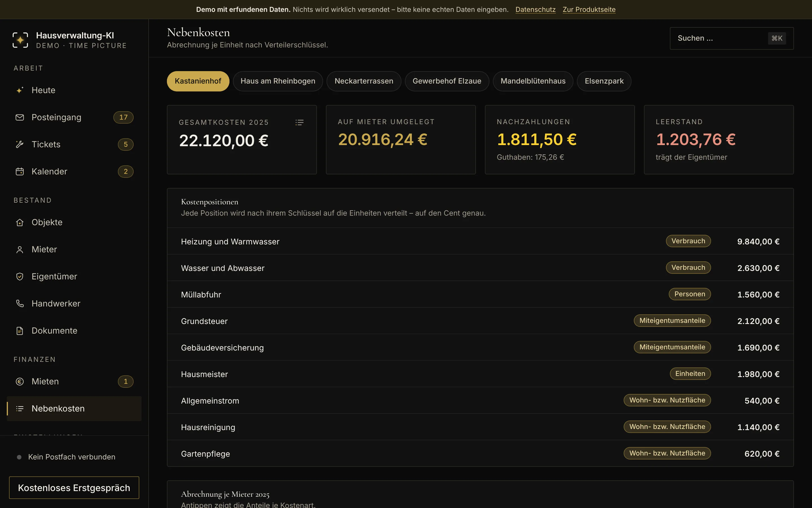
Task: Click the euro icon beside Mieten
Action: coord(20,381)
